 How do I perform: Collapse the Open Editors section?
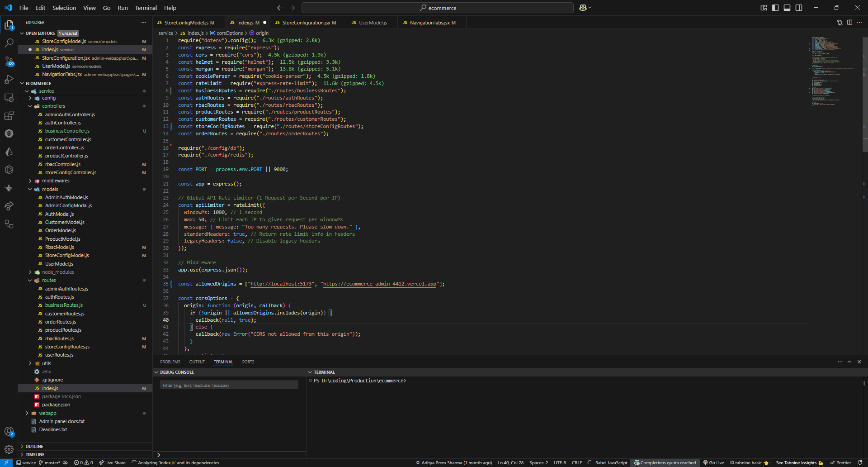tap(40, 33)
